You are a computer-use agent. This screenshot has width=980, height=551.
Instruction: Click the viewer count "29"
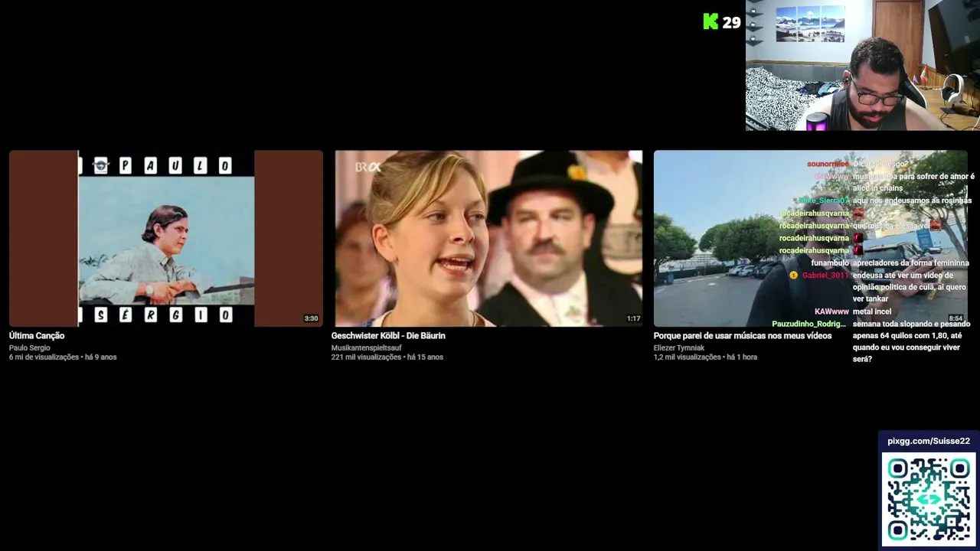(732, 23)
